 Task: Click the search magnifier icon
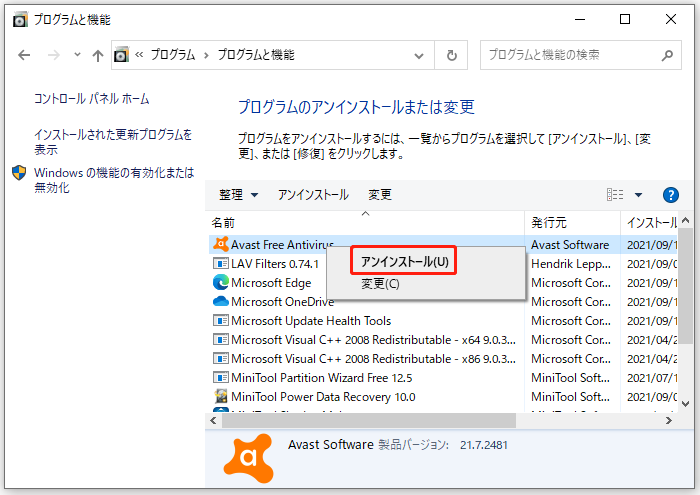[667, 55]
